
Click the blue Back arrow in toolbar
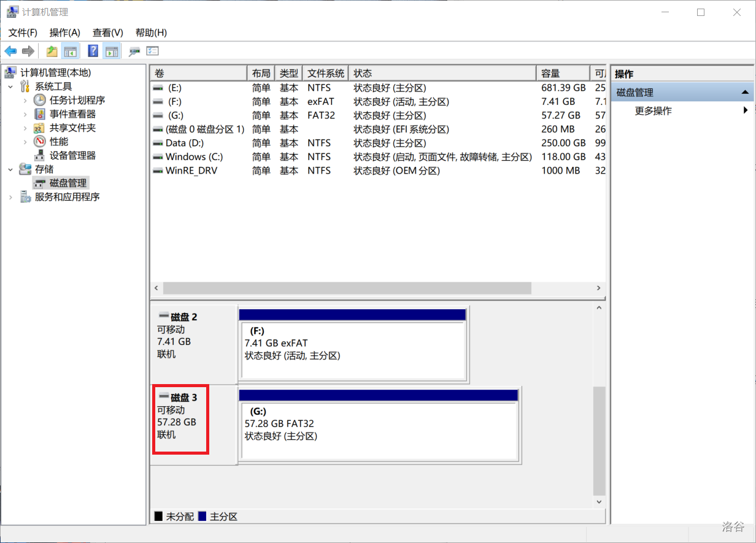(x=10, y=51)
